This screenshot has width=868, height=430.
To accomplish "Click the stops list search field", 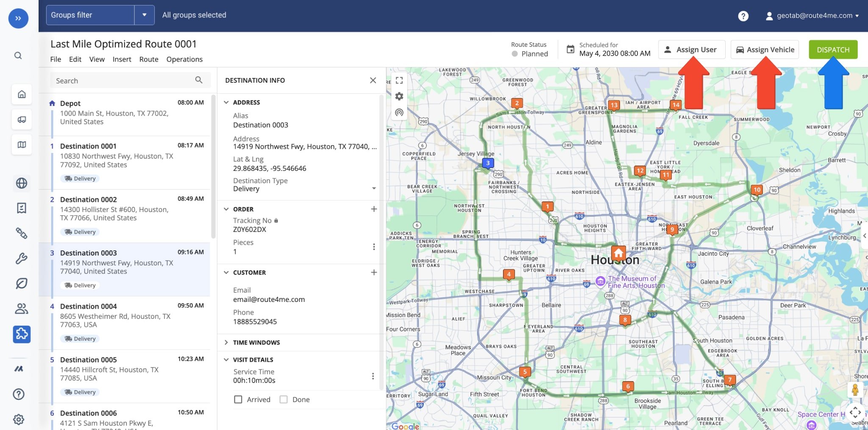I will click(x=129, y=81).
